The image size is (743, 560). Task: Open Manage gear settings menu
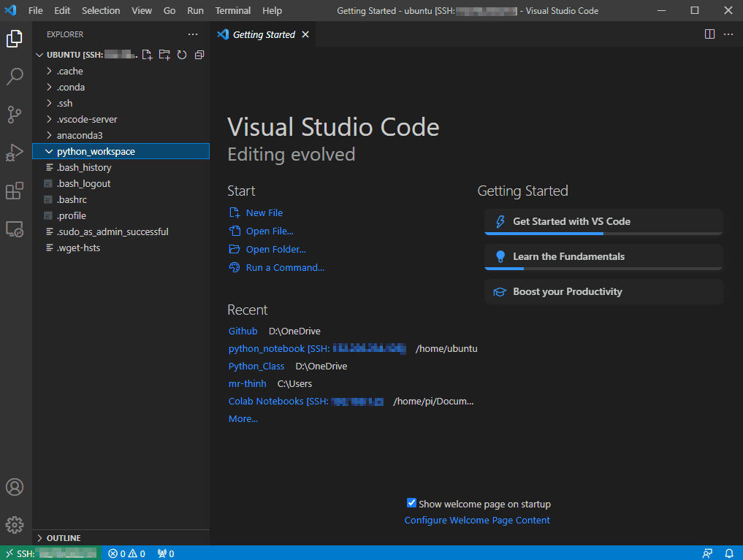tap(14, 524)
